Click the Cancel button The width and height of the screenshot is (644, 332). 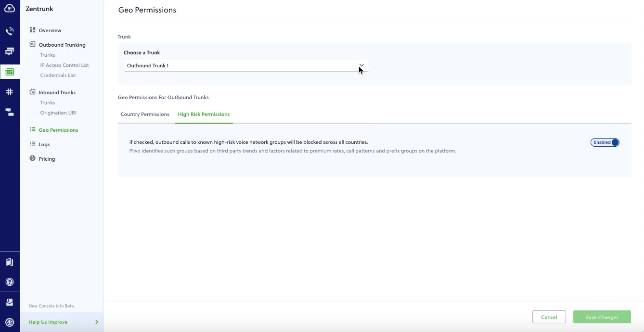coord(549,317)
